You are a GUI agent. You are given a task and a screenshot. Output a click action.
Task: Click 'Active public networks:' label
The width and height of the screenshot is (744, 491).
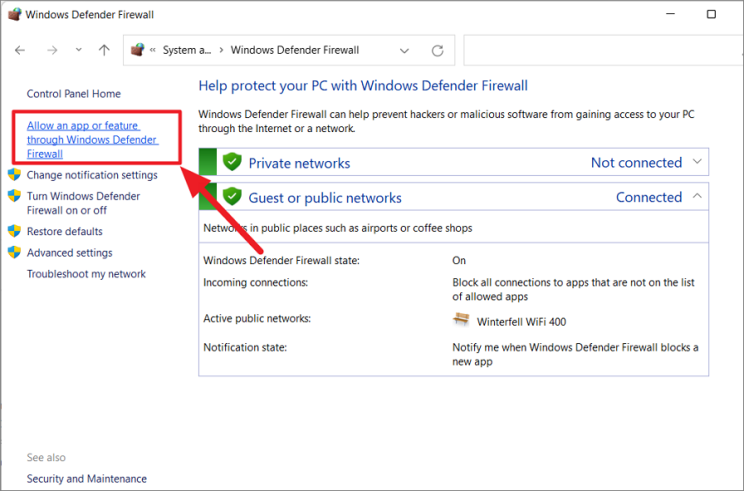[x=257, y=318]
